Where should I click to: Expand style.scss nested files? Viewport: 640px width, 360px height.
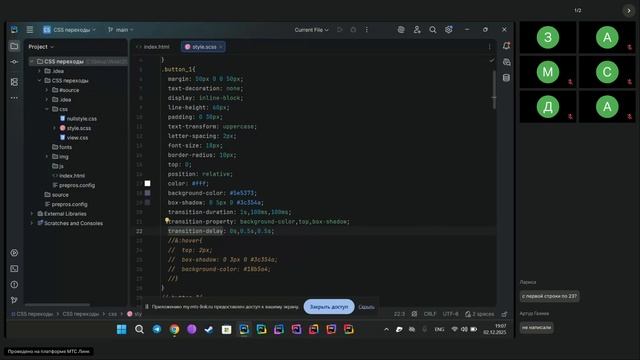[54, 128]
